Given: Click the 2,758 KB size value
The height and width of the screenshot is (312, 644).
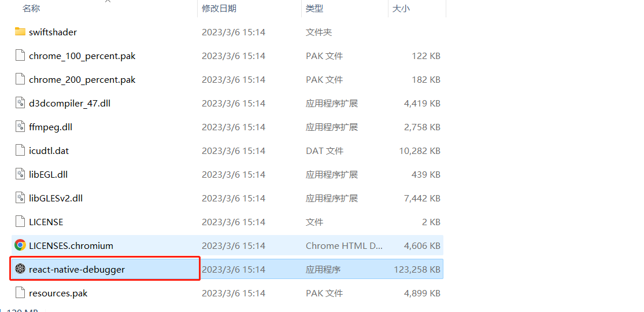Looking at the screenshot, I should tap(422, 127).
